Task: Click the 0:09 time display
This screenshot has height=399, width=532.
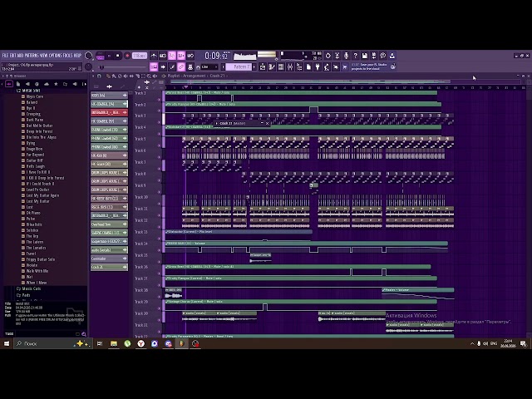Action: click(216, 56)
